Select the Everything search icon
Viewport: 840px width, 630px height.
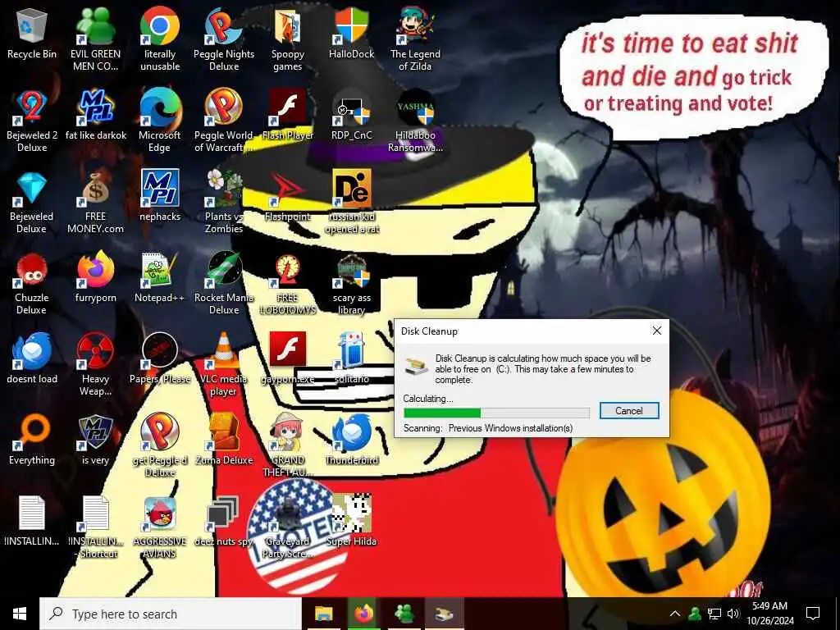click(x=32, y=431)
